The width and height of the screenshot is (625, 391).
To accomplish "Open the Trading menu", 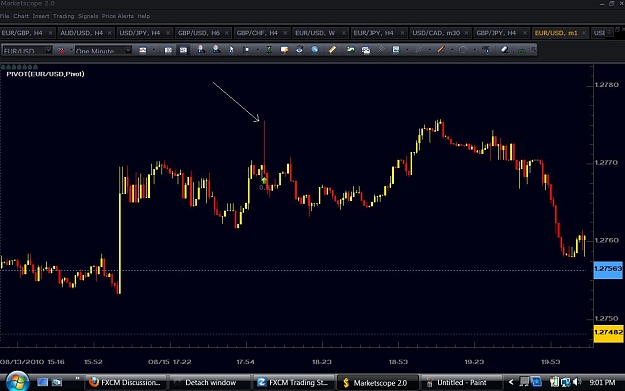I will pos(63,16).
